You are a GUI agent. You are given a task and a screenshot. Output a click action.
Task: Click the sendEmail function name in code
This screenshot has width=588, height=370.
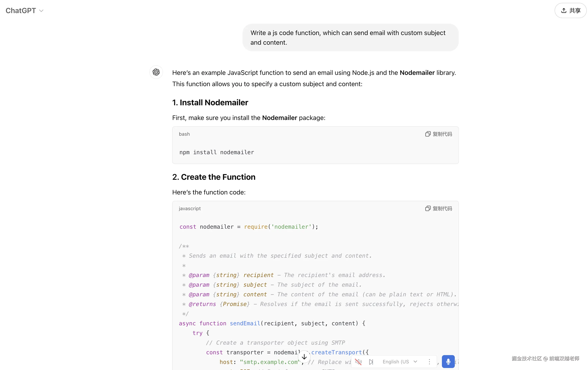pyautogui.click(x=245, y=323)
